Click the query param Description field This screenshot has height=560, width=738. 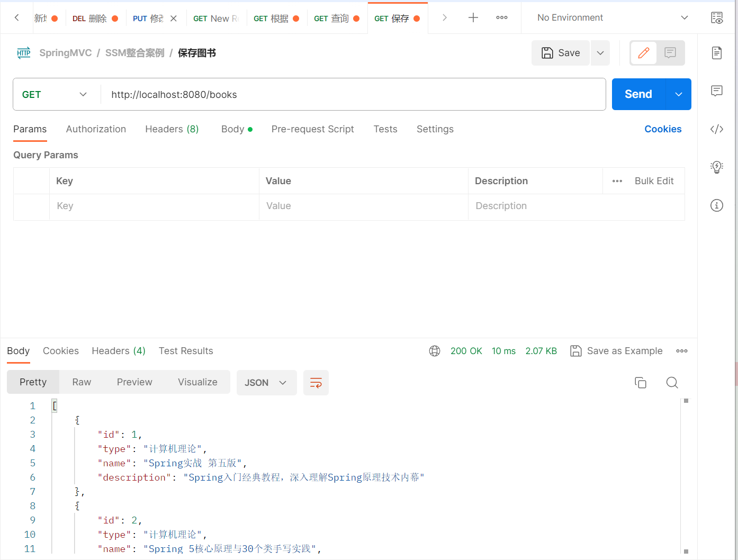tap(577, 207)
